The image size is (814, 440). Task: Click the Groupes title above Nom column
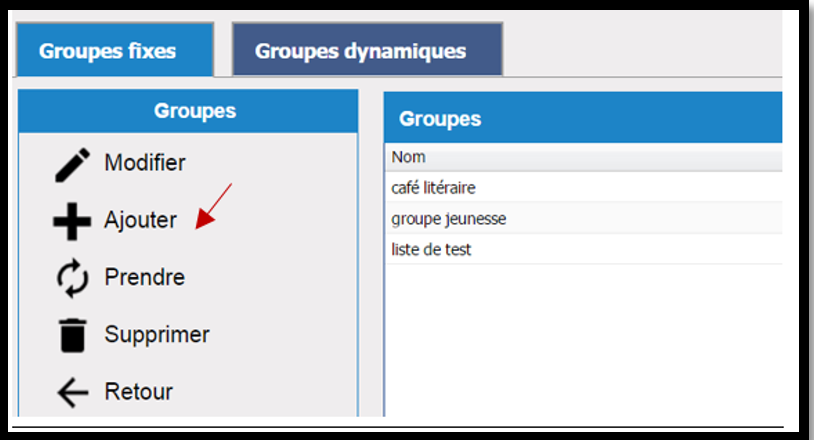(440, 119)
